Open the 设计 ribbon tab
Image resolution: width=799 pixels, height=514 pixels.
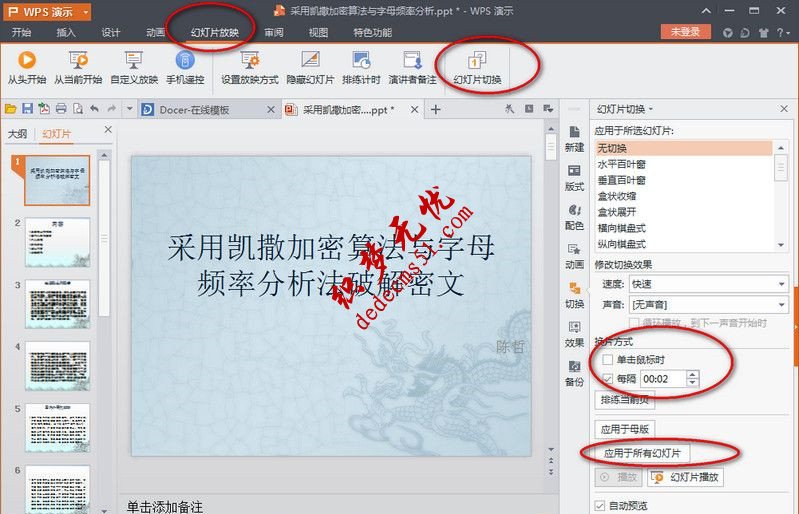(x=111, y=32)
